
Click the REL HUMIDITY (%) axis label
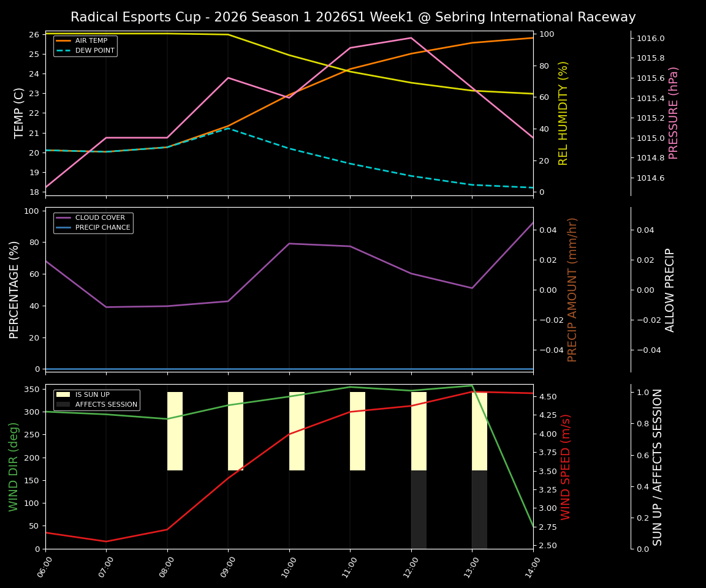[x=563, y=112]
